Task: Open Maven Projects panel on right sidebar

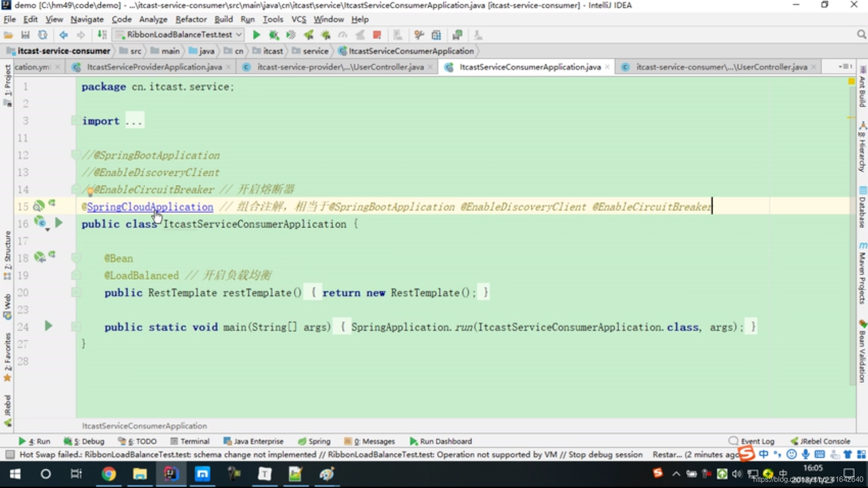Action: [x=863, y=273]
